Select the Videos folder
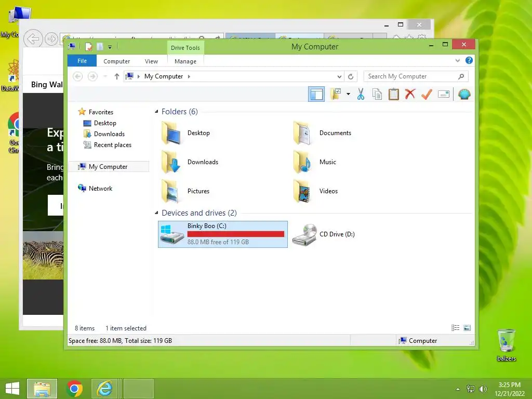532x399 pixels. [x=315, y=191]
